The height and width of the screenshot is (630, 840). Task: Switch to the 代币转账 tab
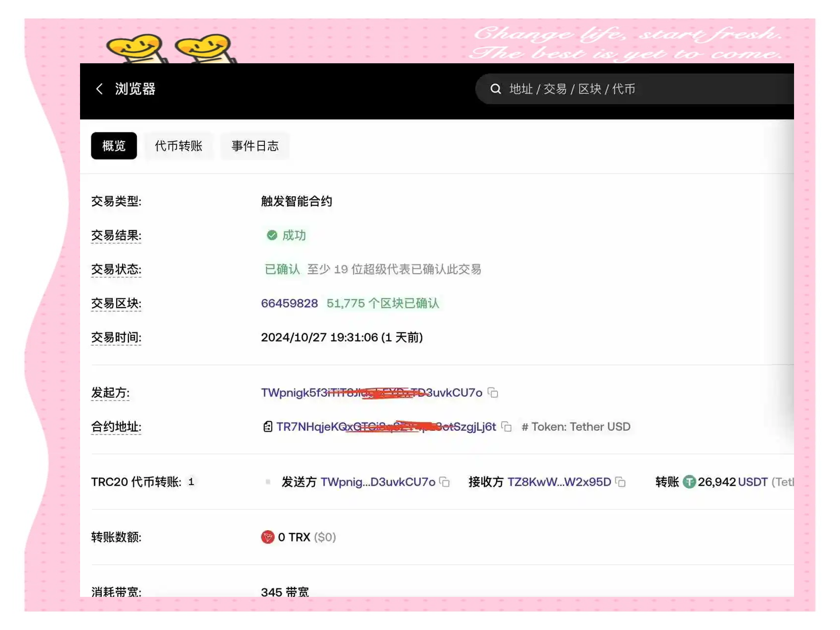coord(178,146)
